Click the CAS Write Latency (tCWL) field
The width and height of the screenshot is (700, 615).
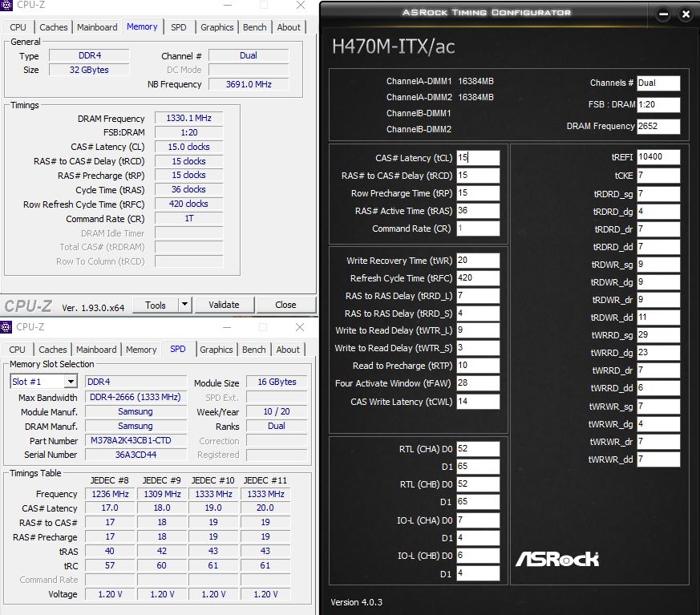pos(478,401)
